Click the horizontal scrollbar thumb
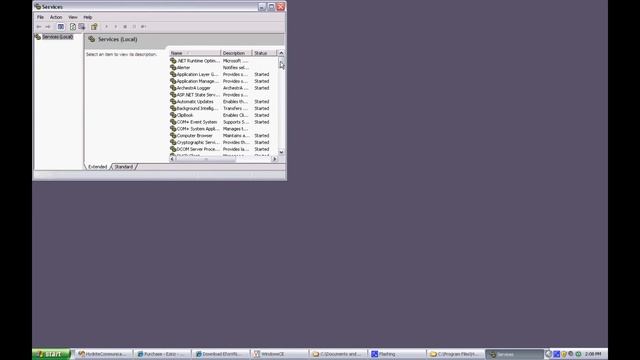 (x=206, y=159)
